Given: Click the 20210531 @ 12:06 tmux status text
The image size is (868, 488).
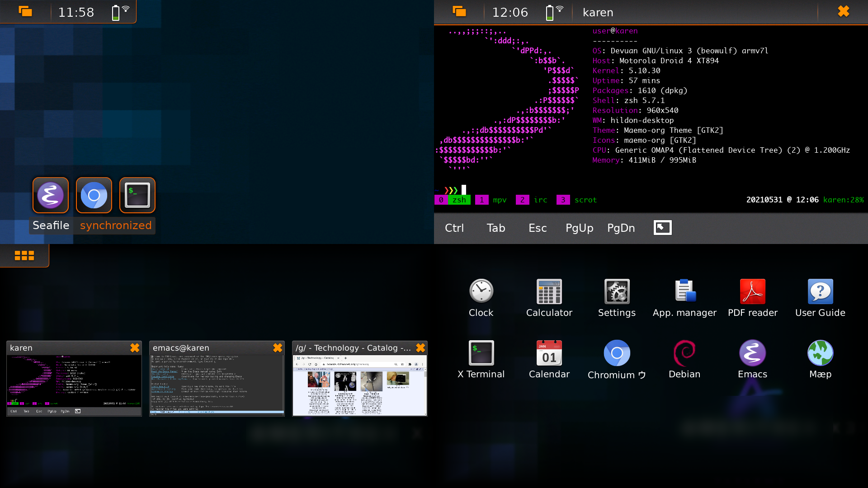Looking at the screenshot, I should [783, 200].
